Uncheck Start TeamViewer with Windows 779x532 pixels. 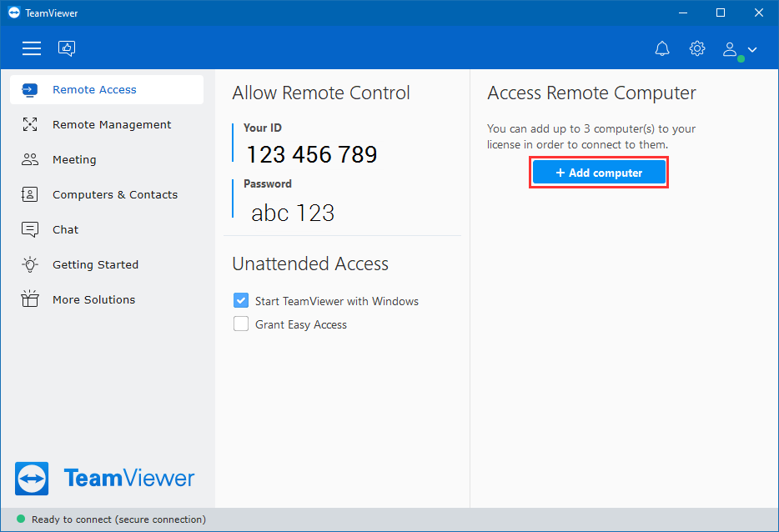point(241,300)
